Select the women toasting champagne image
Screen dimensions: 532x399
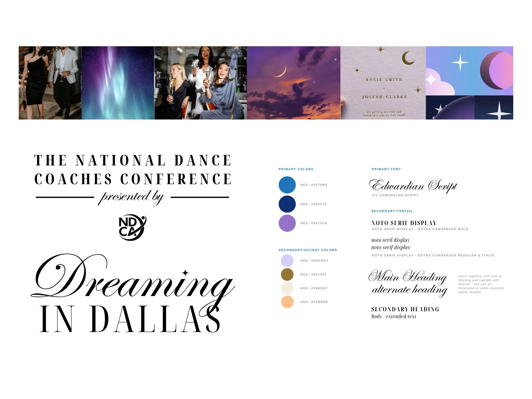pos(200,83)
